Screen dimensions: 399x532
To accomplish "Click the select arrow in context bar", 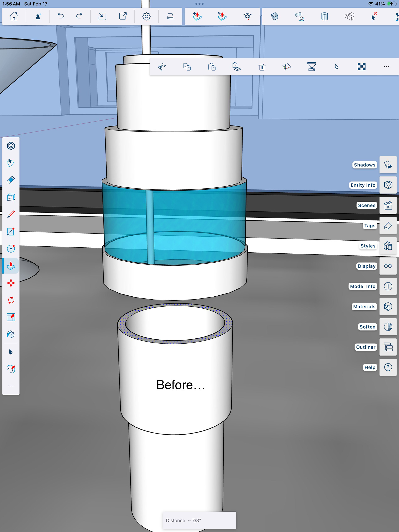I will 336,67.
